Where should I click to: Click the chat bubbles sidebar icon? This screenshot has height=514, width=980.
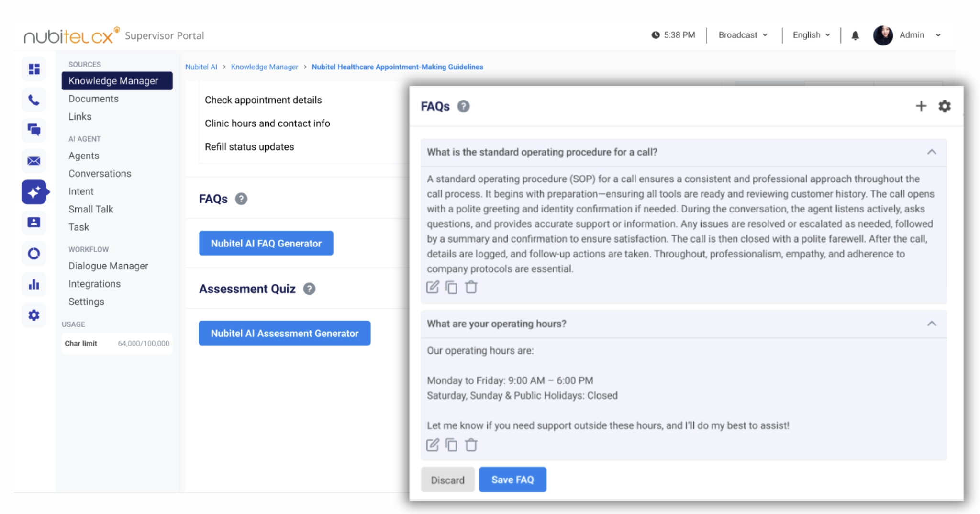point(34,130)
